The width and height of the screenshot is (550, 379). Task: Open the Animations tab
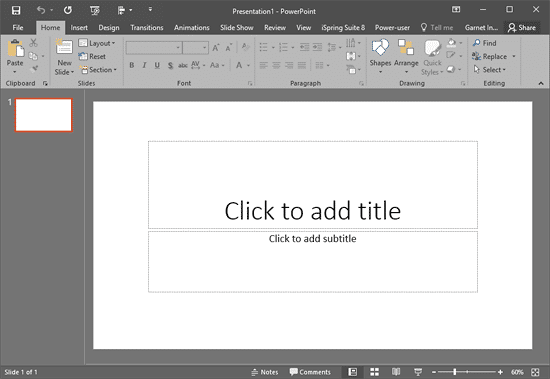(x=192, y=28)
